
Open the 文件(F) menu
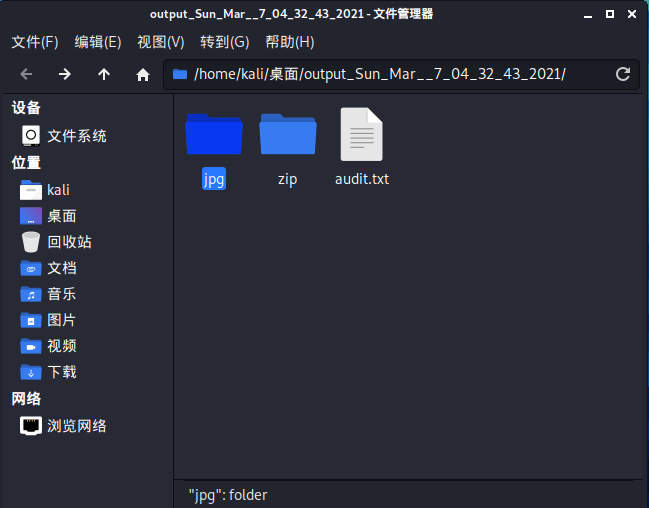click(x=35, y=42)
